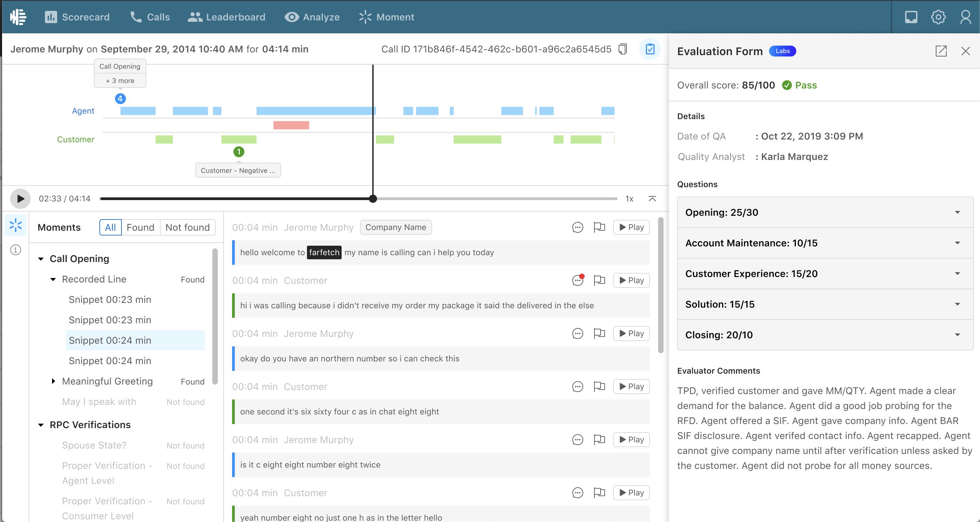Play the call recording
The height and width of the screenshot is (522, 980).
point(20,199)
